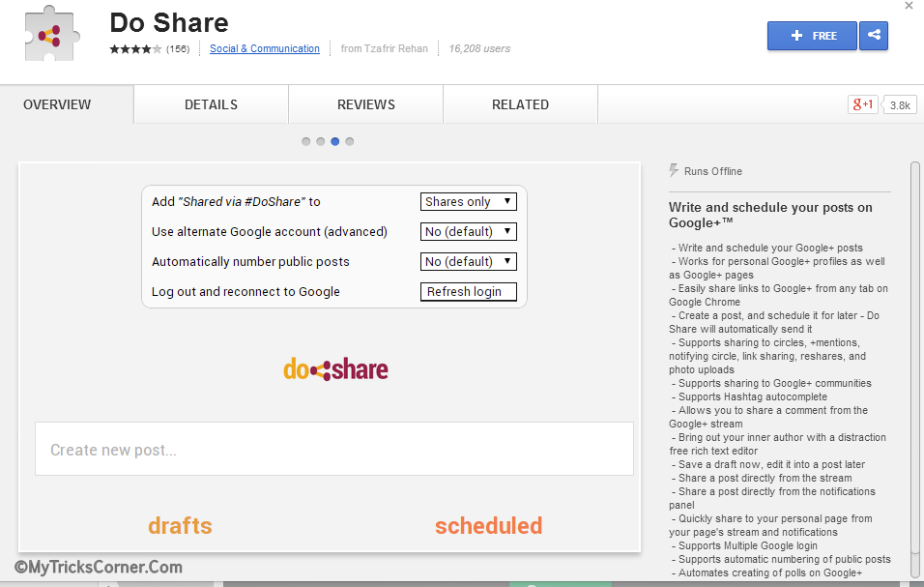Click the (156) ratings count
924x587 pixels.
point(178,49)
